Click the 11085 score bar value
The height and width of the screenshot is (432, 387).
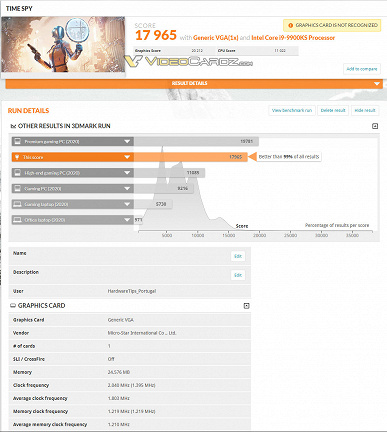click(x=193, y=173)
